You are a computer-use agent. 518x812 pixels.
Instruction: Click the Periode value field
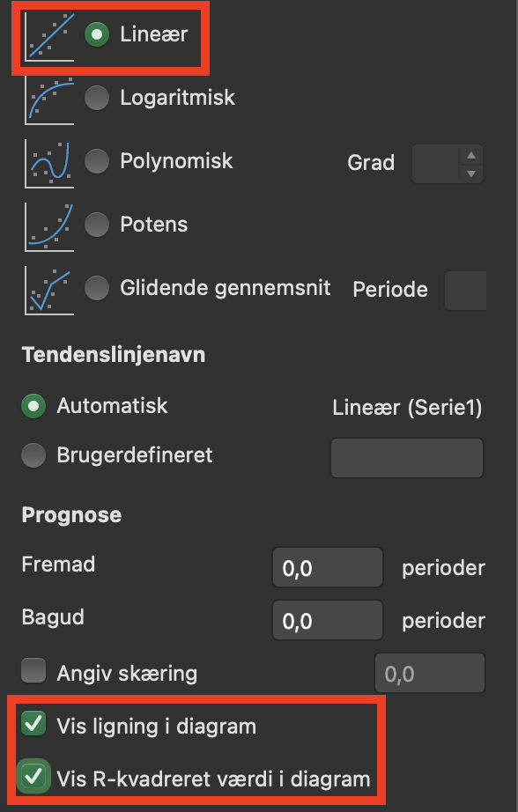pos(465,291)
